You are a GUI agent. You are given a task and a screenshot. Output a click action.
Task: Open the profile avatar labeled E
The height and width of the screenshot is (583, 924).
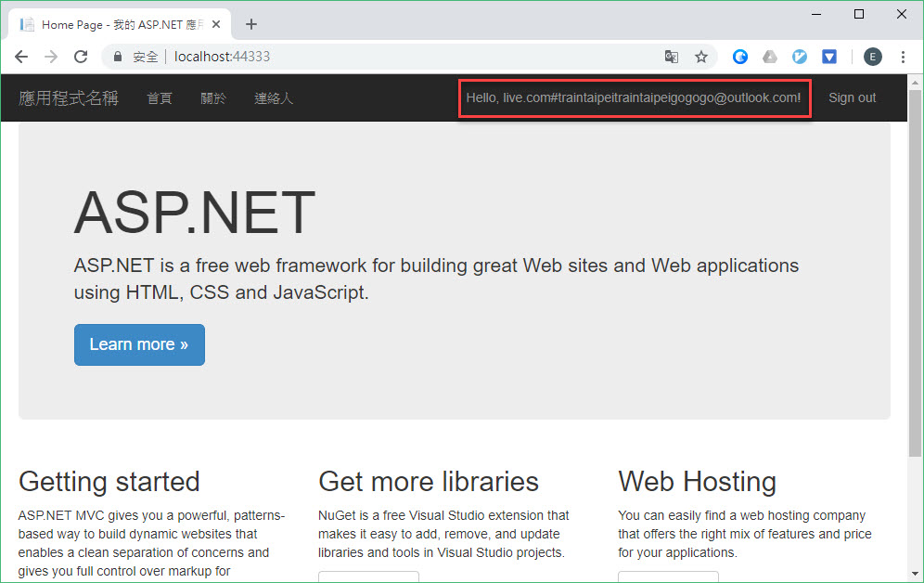point(873,57)
